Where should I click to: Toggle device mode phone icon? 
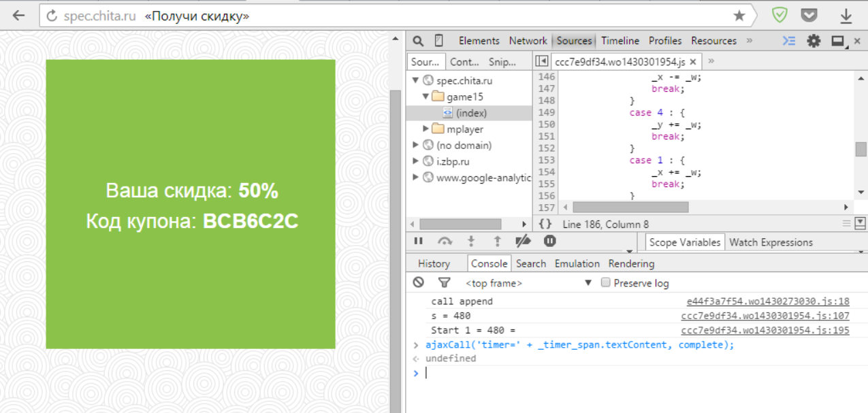439,41
